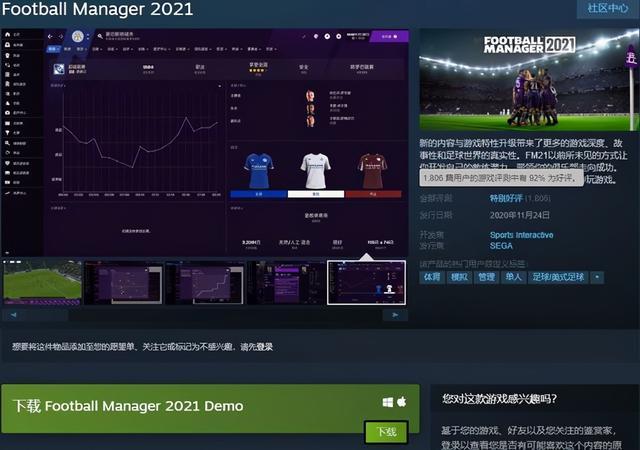Open the large club overview screenshot
Image resolution: width=640 pixels, height=450 pixels.
coord(205,143)
